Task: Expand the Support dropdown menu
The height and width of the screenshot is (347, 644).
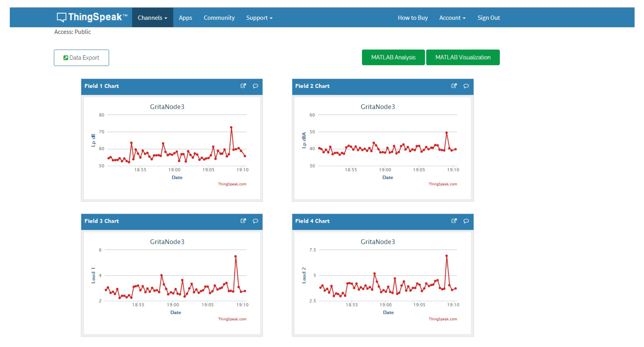Action: (x=259, y=18)
